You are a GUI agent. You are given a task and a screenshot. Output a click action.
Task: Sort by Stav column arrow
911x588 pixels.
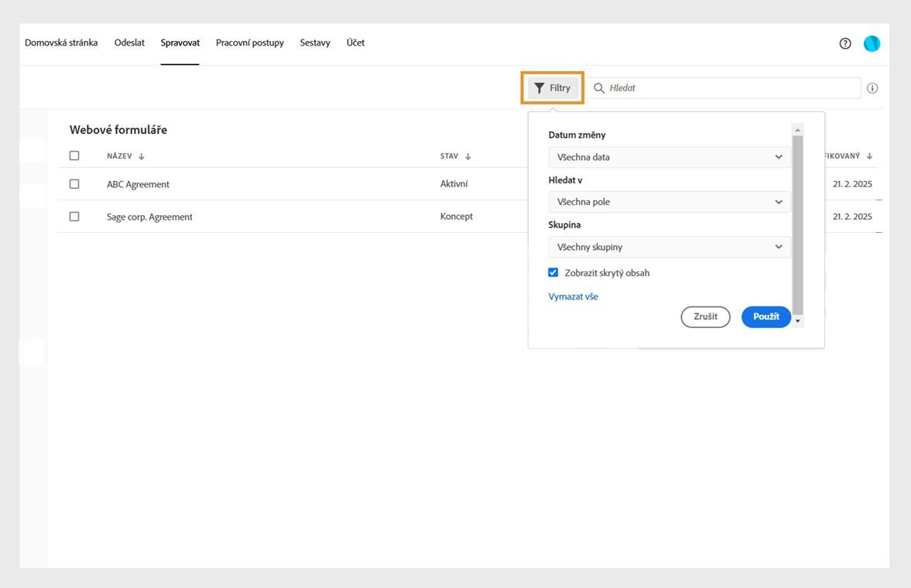[468, 156]
